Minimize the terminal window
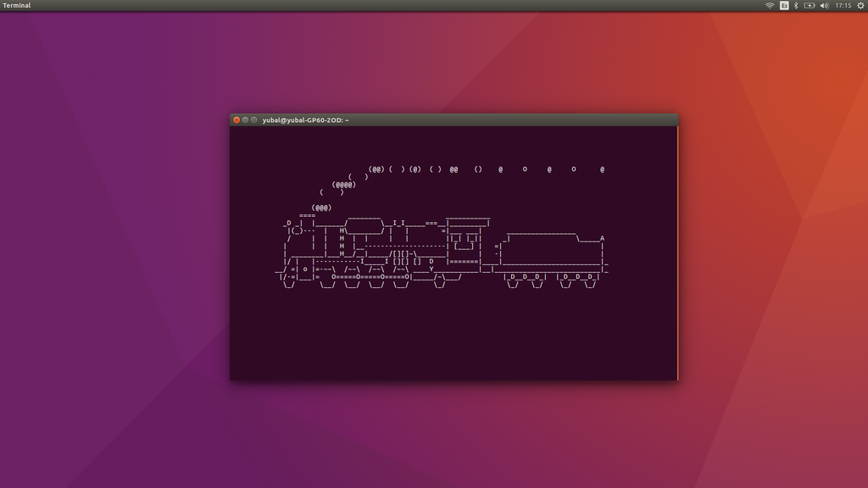The height and width of the screenshot is (488, 868). pyautogui.click(x=245, y=120)
